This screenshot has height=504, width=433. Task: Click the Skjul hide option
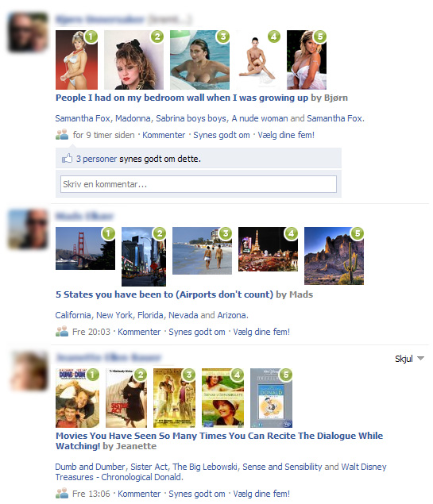coord(404,359)
